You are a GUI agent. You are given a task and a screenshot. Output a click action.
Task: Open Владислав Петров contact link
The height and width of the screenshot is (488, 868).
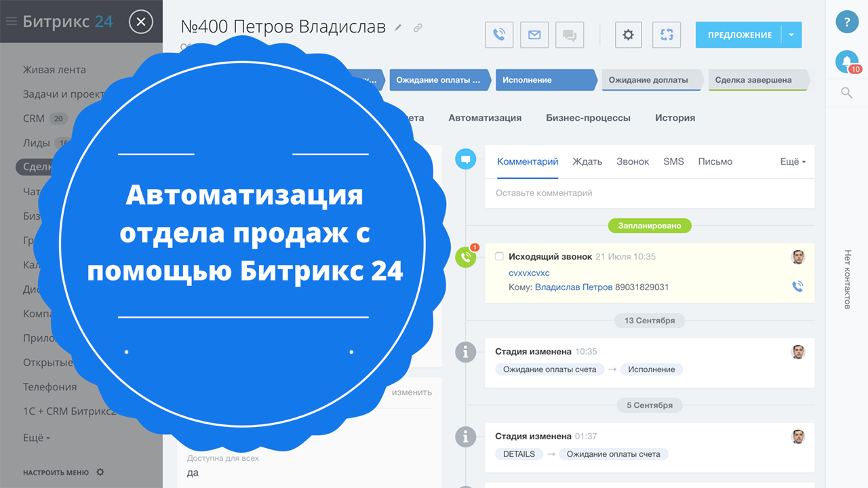[574, 287]
